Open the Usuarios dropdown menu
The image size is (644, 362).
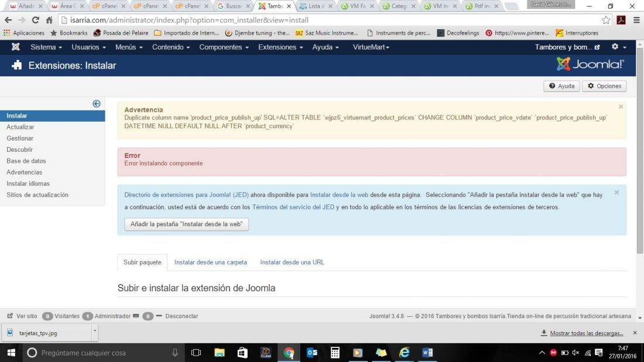pos(89,47)
